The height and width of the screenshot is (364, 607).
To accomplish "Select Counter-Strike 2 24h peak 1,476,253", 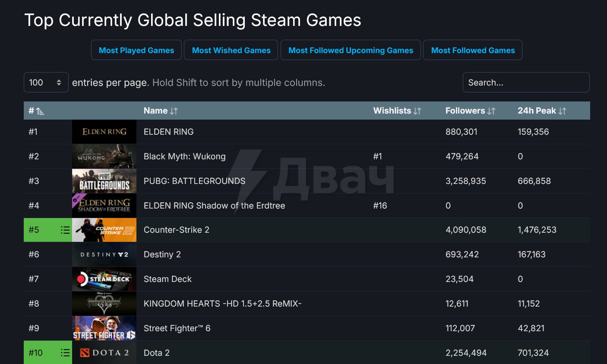I will (537, 230).
